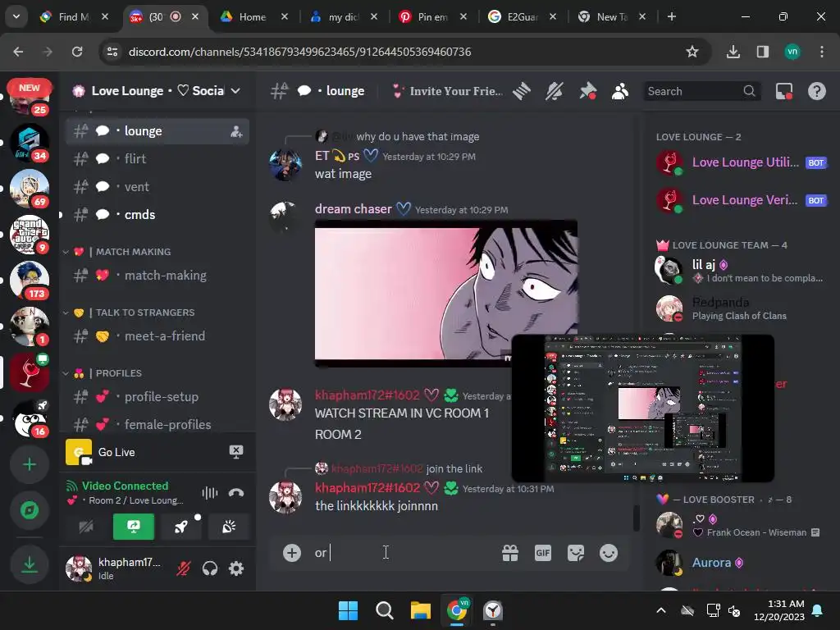Click the dream chaser anime image
Viewport: 840px width, 630px height.
(x=446, y=294)
